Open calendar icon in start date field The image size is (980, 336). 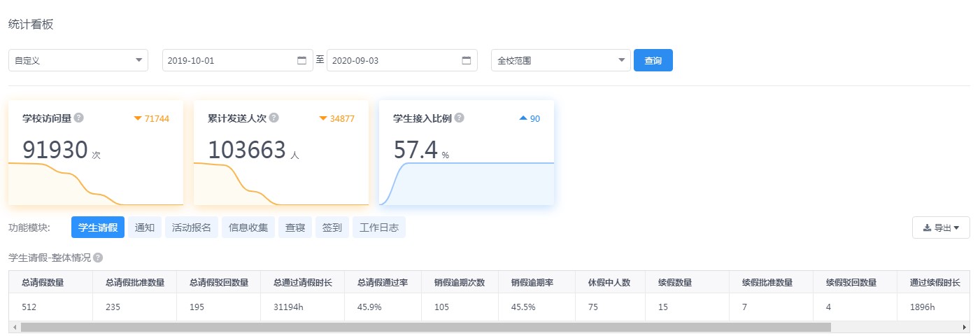click(302, 60)
